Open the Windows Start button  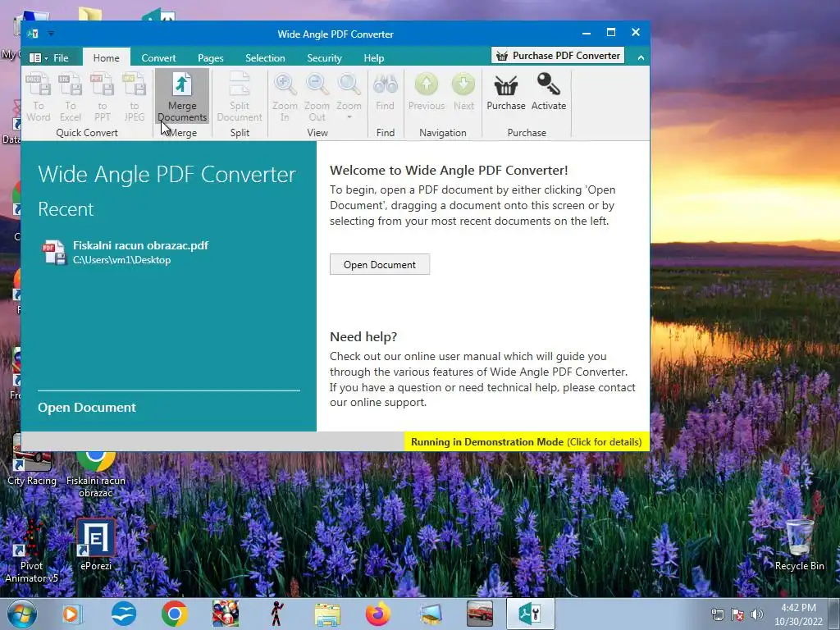(x=22, y=614)
